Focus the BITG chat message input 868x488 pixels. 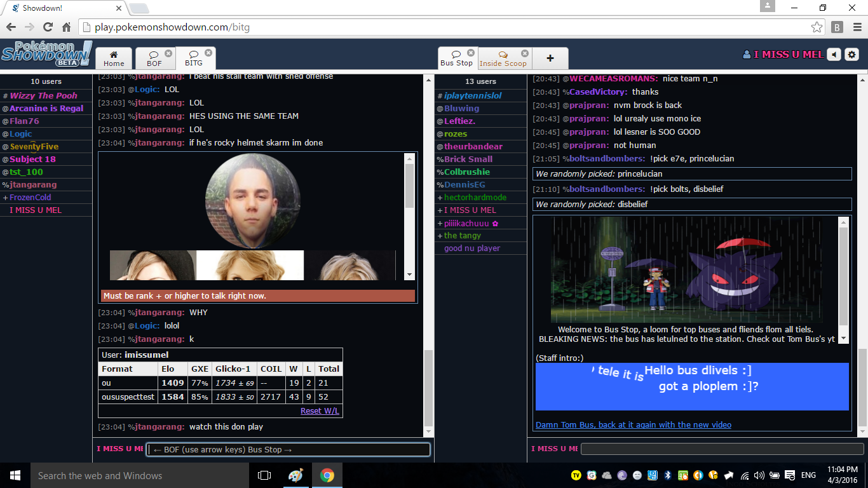pos(288,450)
